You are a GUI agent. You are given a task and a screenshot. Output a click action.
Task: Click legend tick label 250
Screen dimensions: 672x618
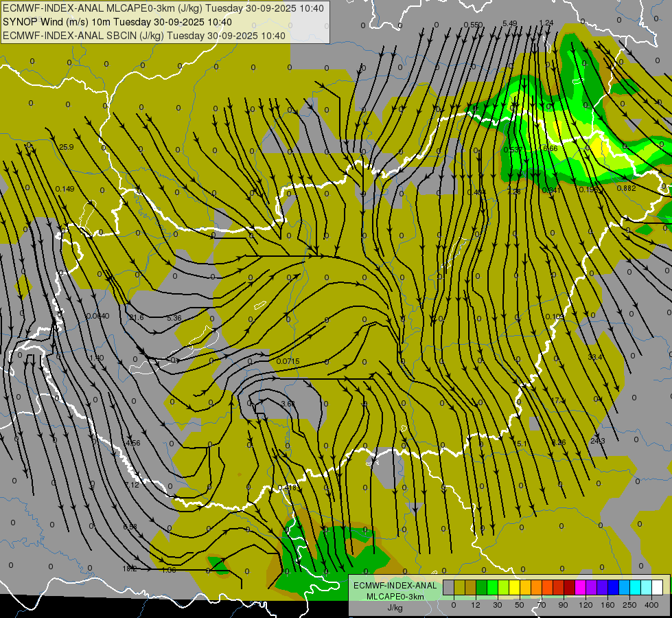(629, 605)
